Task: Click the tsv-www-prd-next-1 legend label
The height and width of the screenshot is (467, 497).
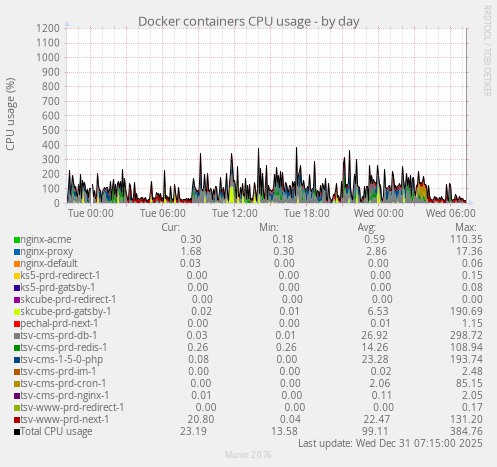Action: pyautogui.click(x=65, y=419)
